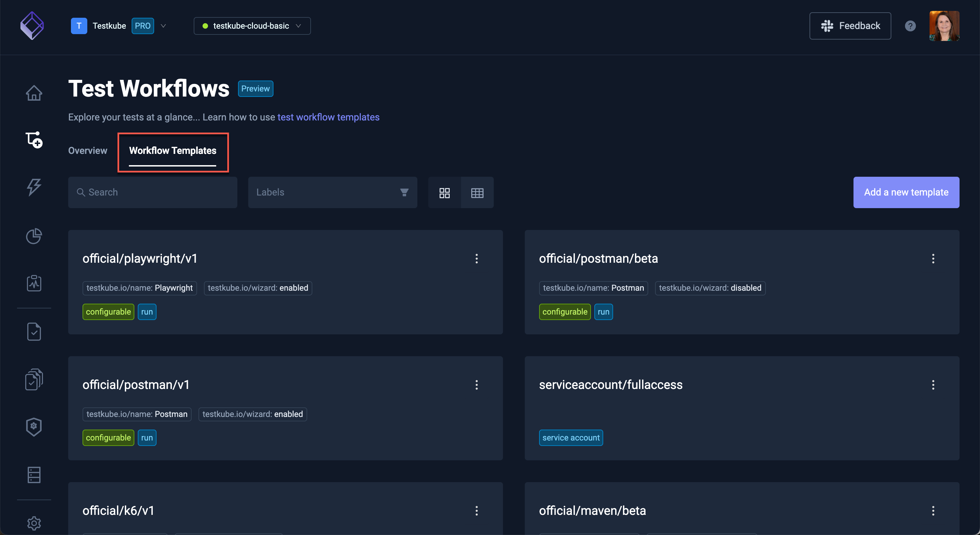Switch to the Overview tab
The height and width of the screenshot is (535, 980).
click(x=88, y=150)
